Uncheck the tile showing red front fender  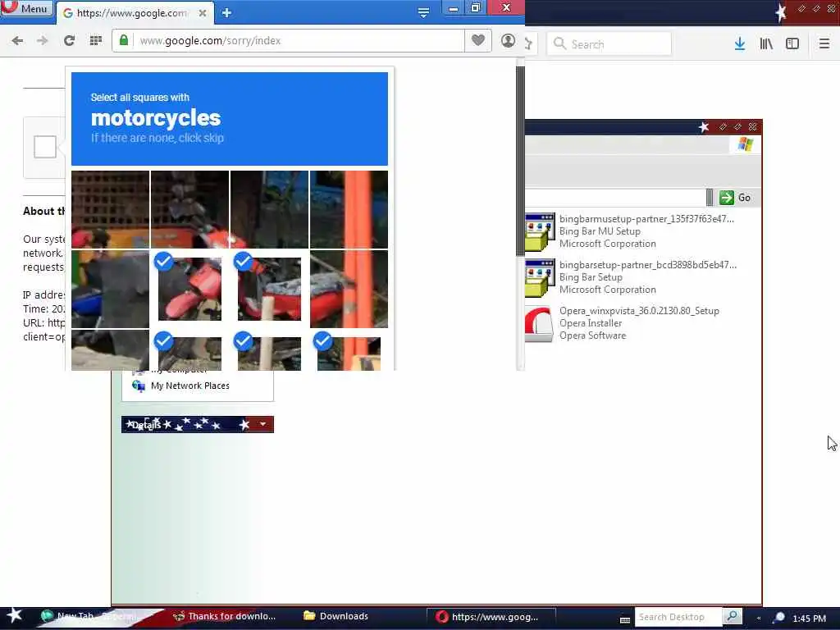pyautogui.click(x=189, y=289)
